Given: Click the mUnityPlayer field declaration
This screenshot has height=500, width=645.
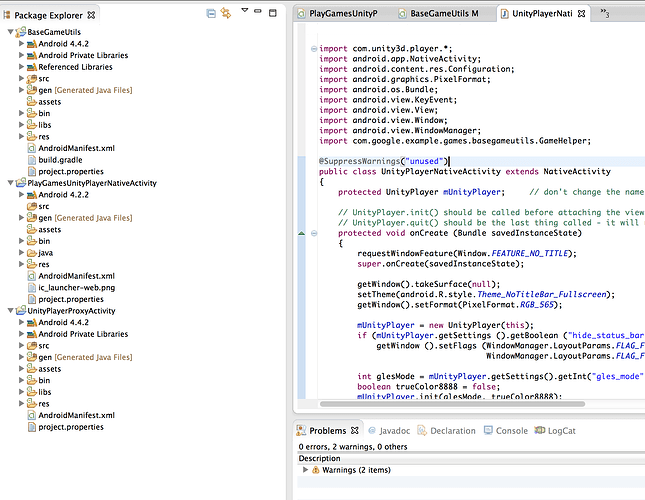Looking at the screenshot, I should click(x=472, y=192).
